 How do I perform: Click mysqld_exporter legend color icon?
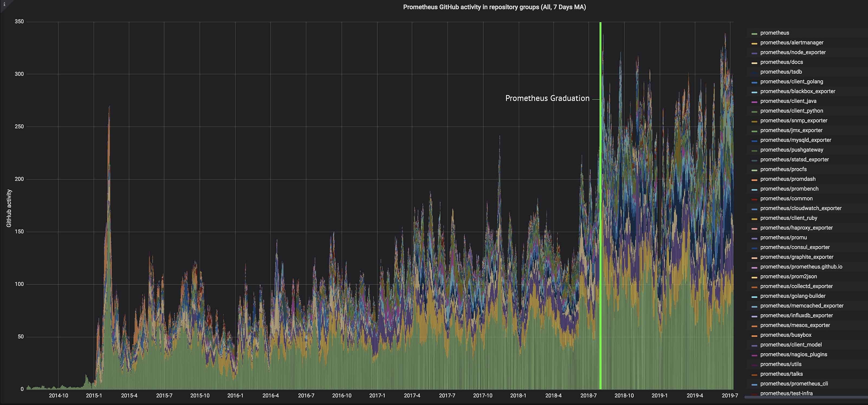754,141
